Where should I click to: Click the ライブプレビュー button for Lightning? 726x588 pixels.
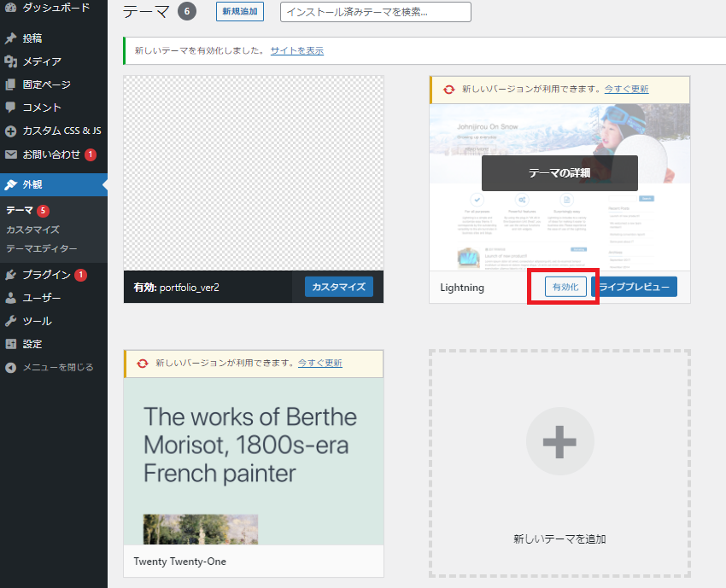[634, 288]
